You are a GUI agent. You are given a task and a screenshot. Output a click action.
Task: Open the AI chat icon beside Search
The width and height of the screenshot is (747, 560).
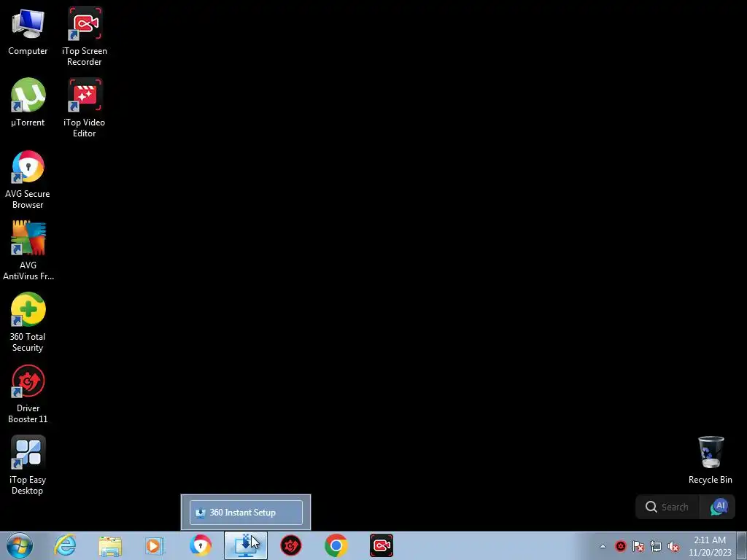coord(719,507)
